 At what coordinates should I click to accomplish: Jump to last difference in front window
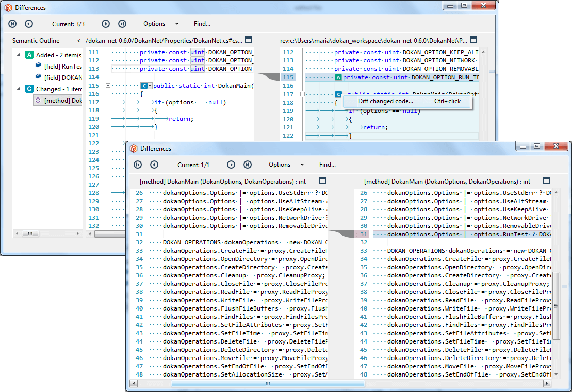click(x=248, y=165)
